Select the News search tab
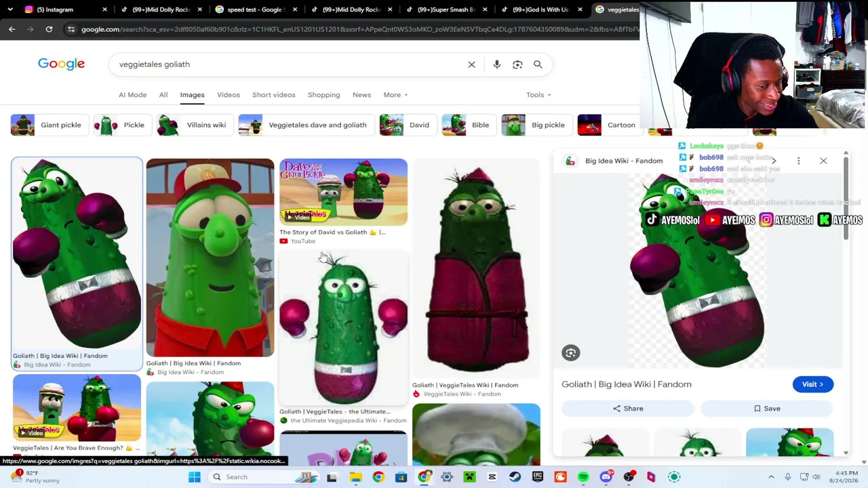Screen dimensions: 868x488 361,95
